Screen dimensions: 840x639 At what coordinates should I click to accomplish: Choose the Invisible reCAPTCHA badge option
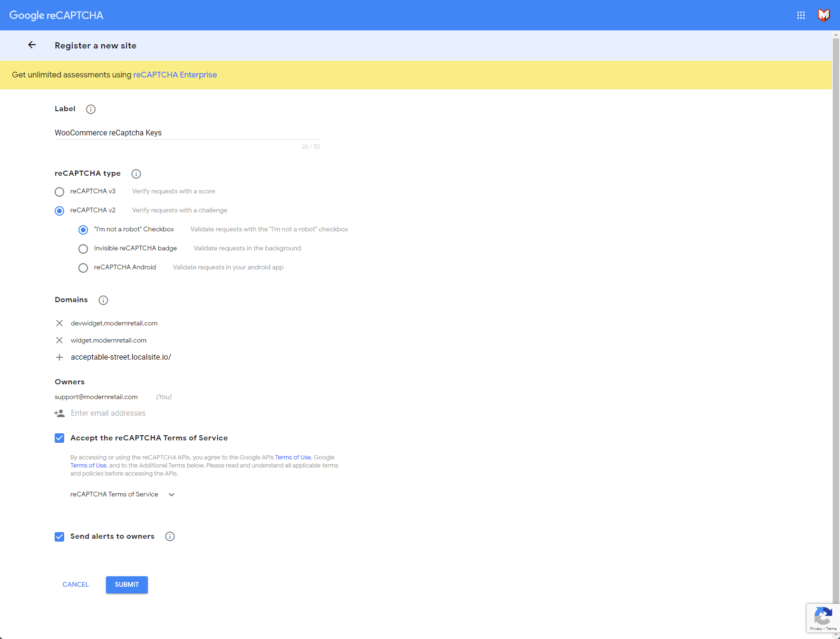pos(83,249)
